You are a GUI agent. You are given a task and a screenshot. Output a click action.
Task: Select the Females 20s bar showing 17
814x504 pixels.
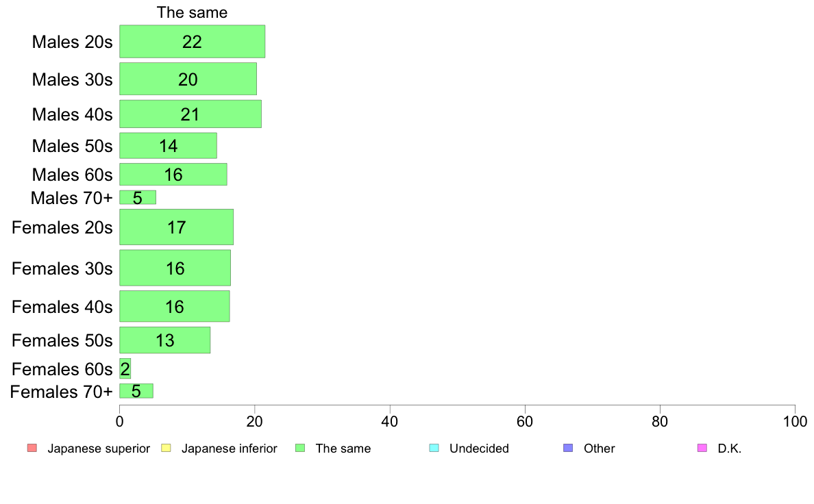(177, 227)
